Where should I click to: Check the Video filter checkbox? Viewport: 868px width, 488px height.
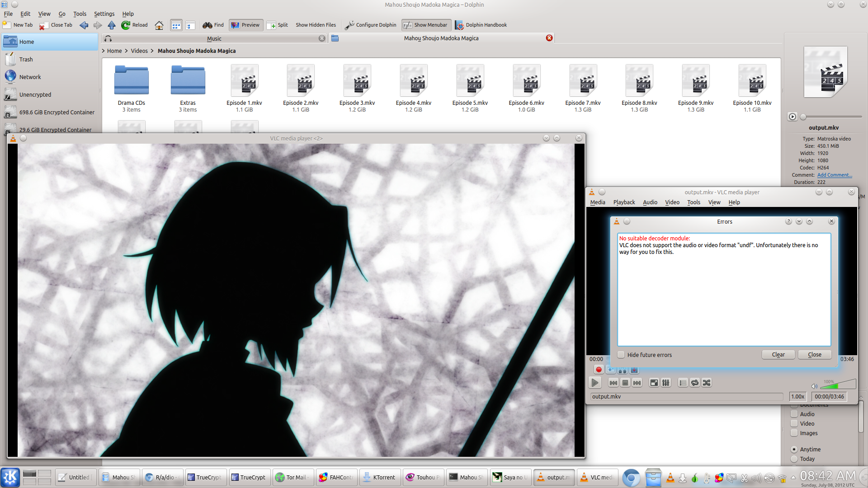794,423
